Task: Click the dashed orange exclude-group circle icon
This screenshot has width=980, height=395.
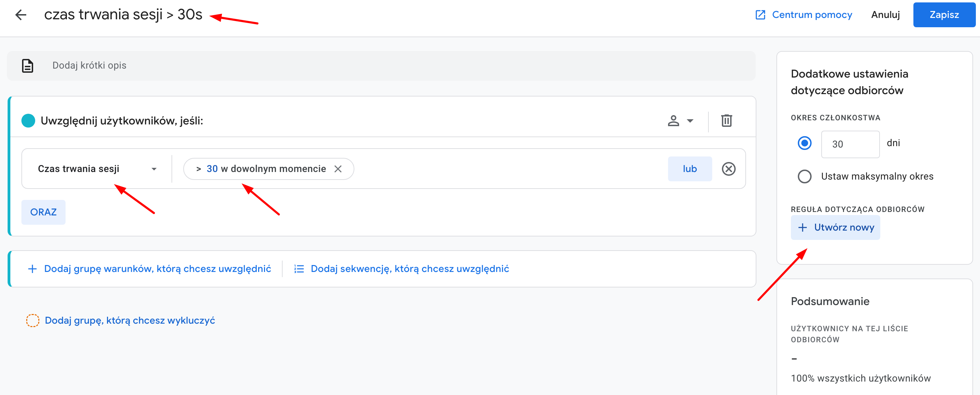Action: (32, 321)
